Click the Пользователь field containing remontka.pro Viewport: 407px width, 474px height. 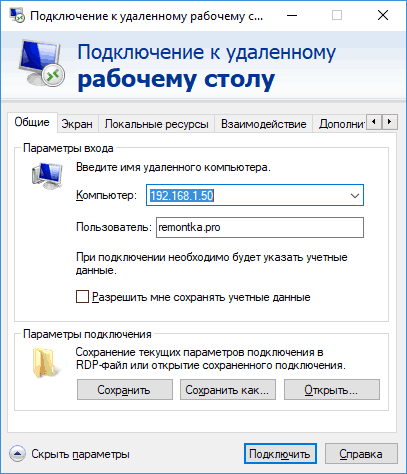(260, 227)
